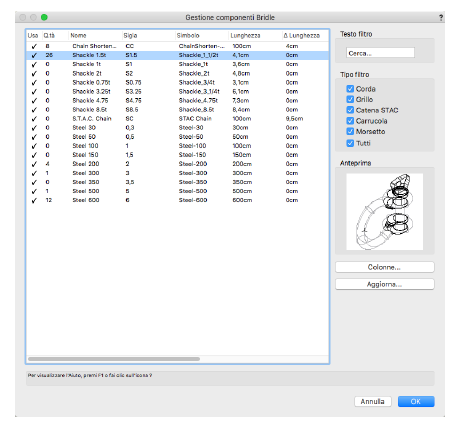458x426 pixels.
Task: Select the Shackle 1.5t row name
Action: pyautogui.click(x=89, y=55)
